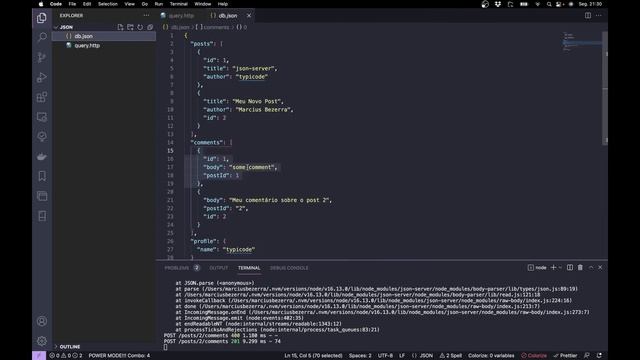Select the TERMINAL panel tab
The width and height of the screenshot is (640, 360).
tap(249, 268)
